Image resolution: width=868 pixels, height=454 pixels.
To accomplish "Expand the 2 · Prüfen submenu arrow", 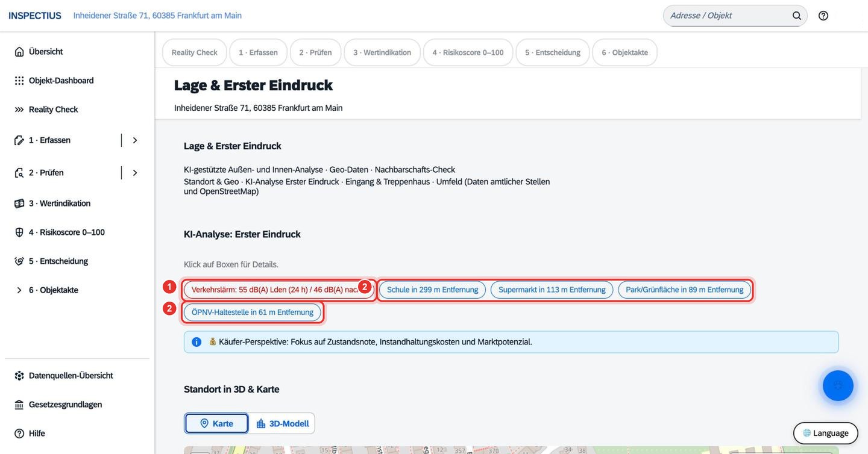I will click(x=135, y=173).
